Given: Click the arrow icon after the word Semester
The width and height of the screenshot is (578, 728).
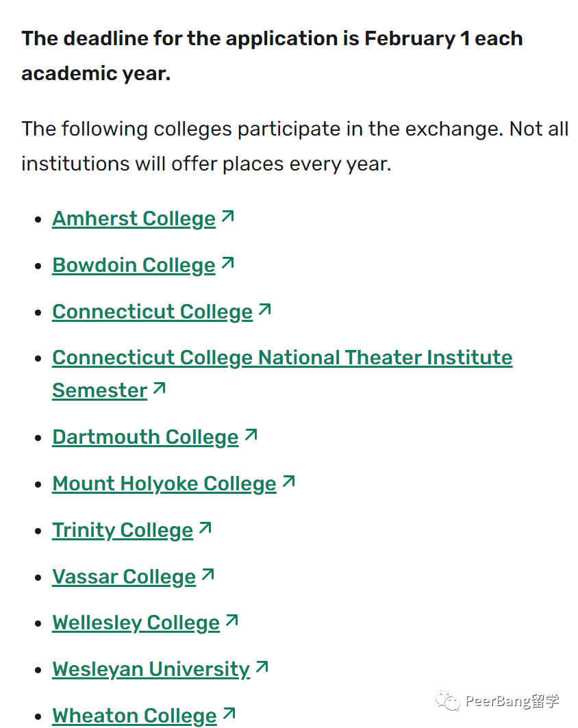Looking at the screenshot, I should pos(160,388).
